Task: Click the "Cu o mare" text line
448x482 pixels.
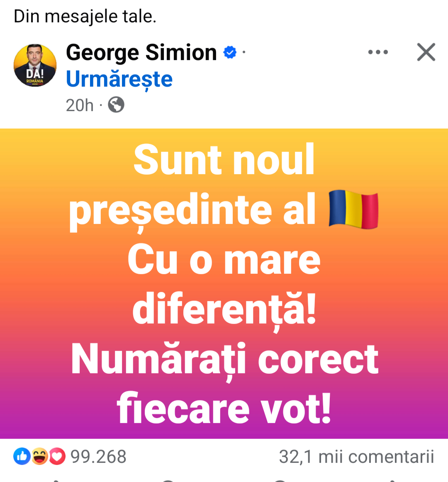Action: tap(224, 260)
